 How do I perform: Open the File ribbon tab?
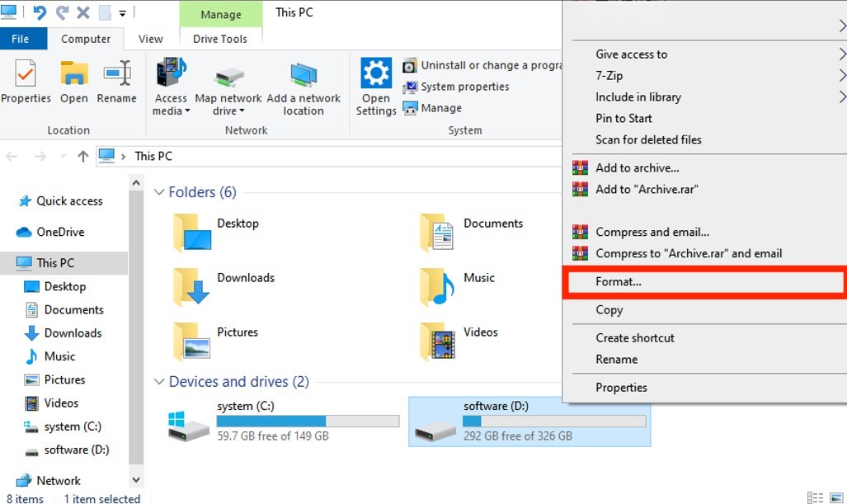[21, 39]
